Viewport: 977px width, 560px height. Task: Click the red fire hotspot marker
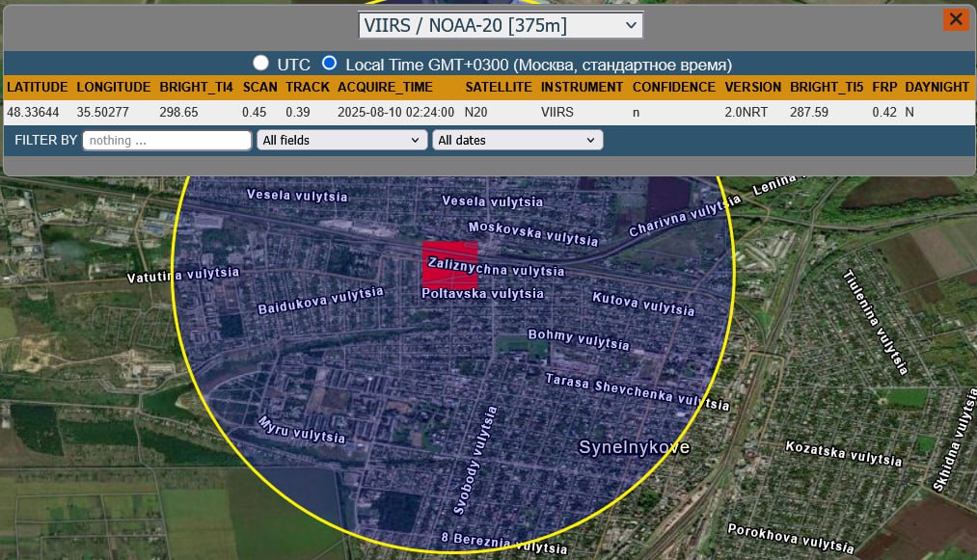point(449,265)
